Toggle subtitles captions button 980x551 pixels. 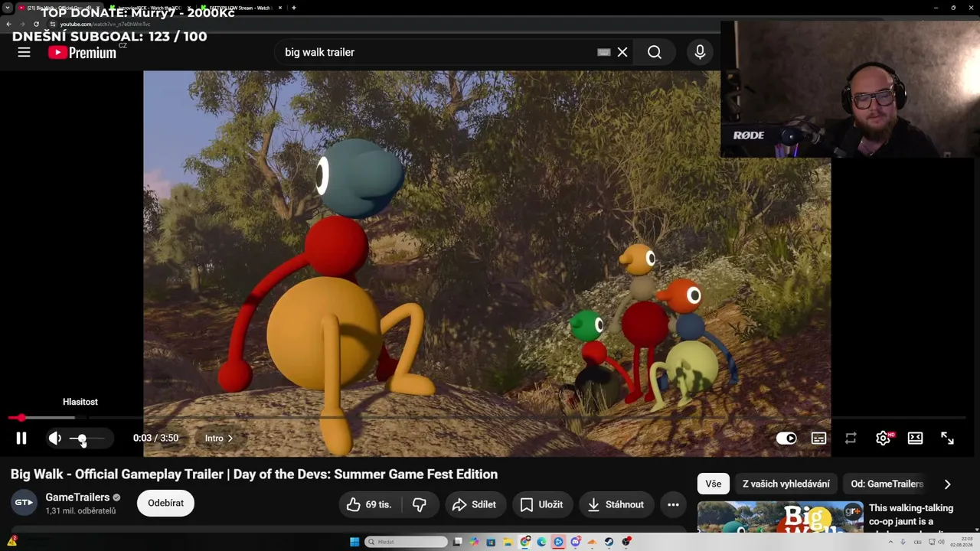[x=818, y=439]
